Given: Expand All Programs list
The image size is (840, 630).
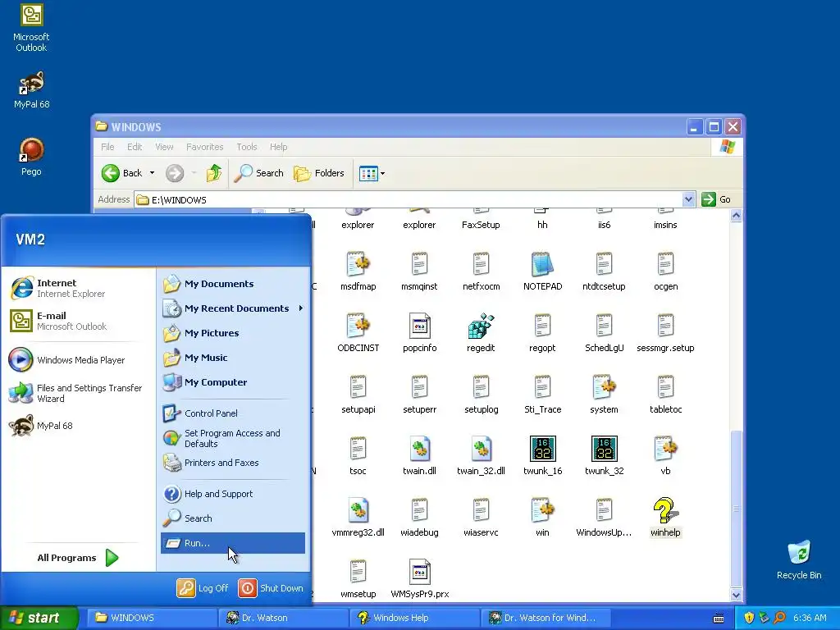Looking at the screenshot, I should point(78,558).
